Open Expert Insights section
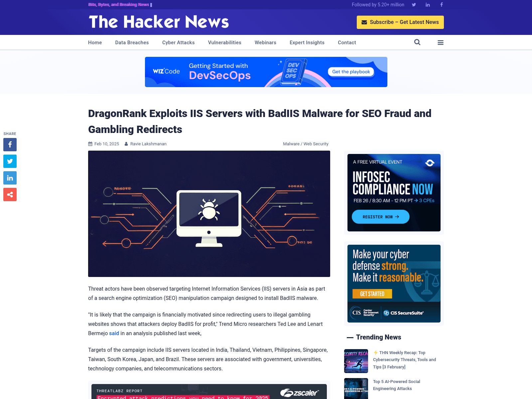 coord(307,43)
